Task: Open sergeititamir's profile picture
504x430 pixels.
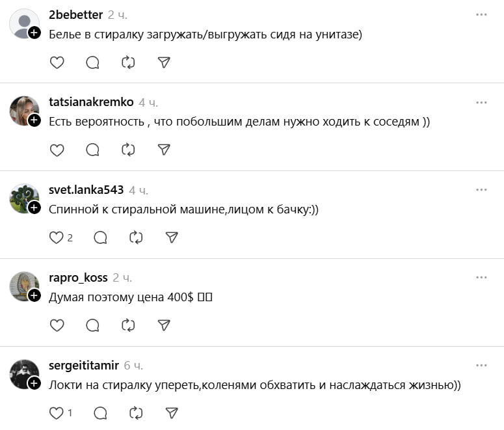Action: pos(24,374)
